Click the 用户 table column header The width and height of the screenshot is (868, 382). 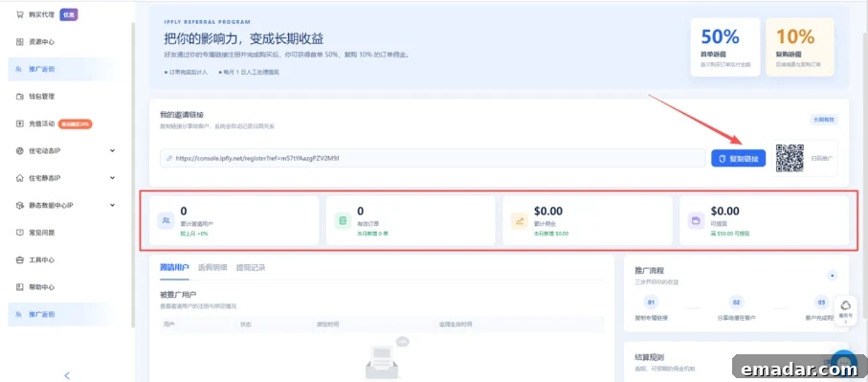point(168,325)
